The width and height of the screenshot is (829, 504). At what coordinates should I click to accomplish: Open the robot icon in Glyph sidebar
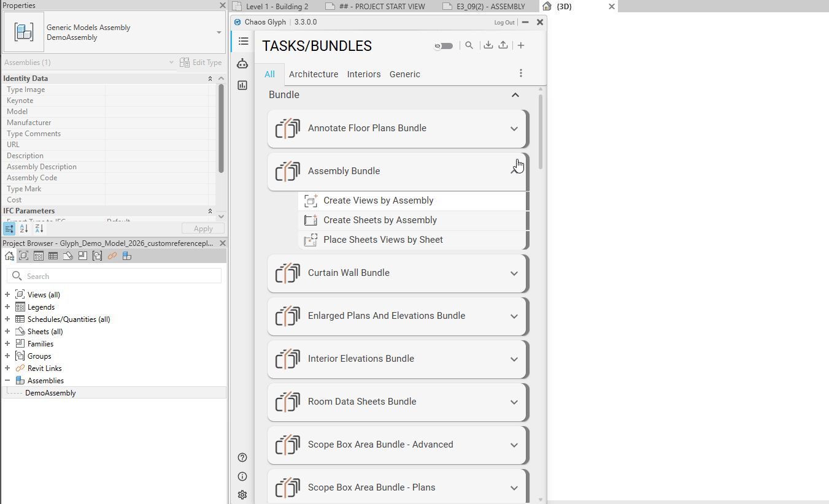(242, 63)
